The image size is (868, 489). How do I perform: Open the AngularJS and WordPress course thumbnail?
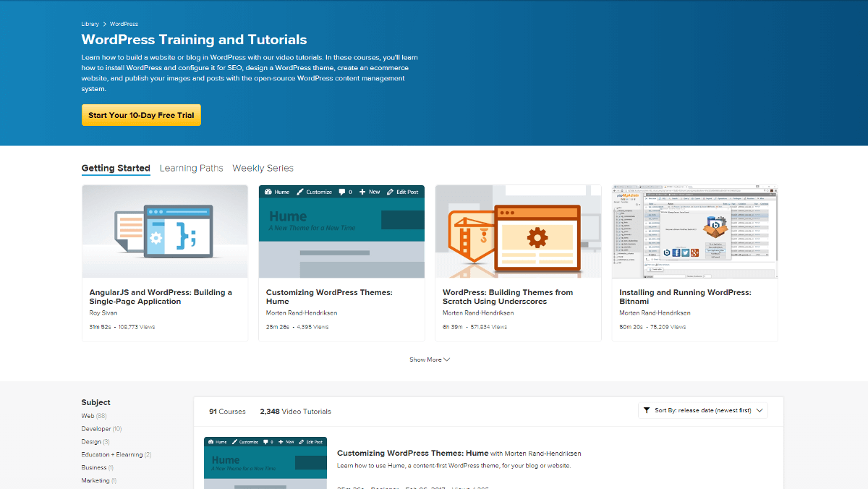coord(165,231)
